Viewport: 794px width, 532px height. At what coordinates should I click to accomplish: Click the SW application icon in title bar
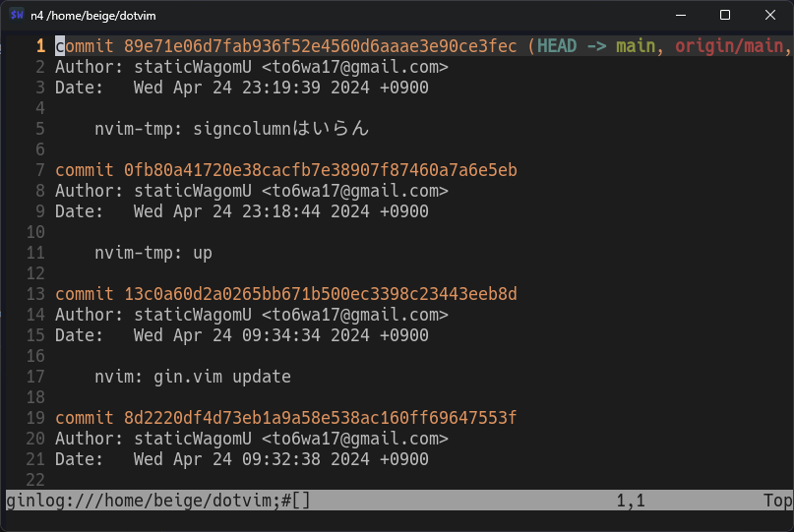coord(17,15)
